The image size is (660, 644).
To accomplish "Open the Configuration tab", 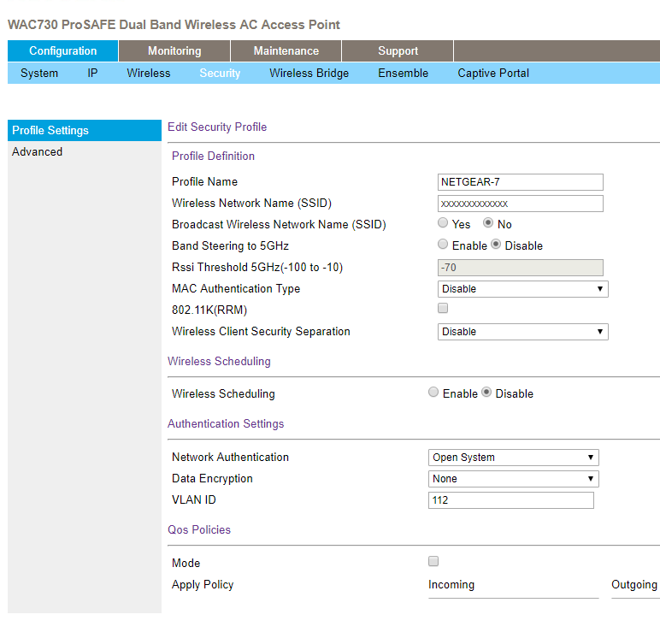I will 62,51.
